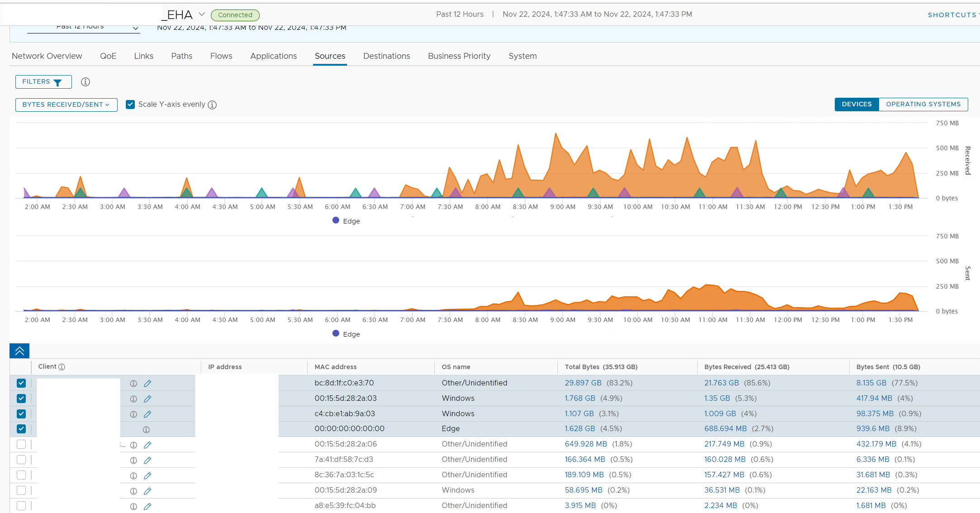Screen dimensions: 980x513
Task: Open the Business Priority tab
Action: click(459, 56)
